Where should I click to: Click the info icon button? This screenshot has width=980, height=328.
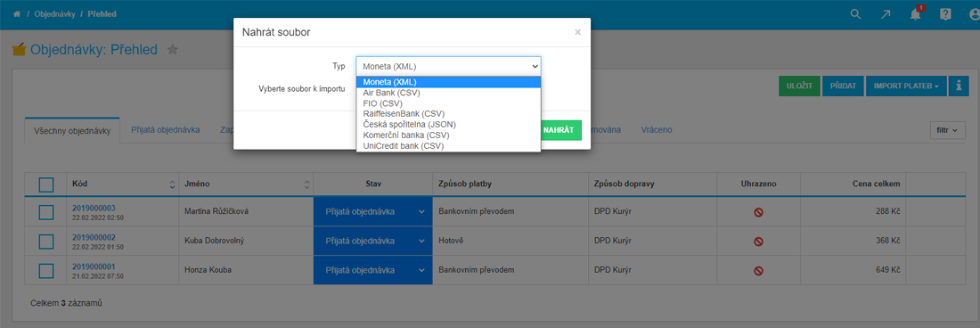[958, 86]
